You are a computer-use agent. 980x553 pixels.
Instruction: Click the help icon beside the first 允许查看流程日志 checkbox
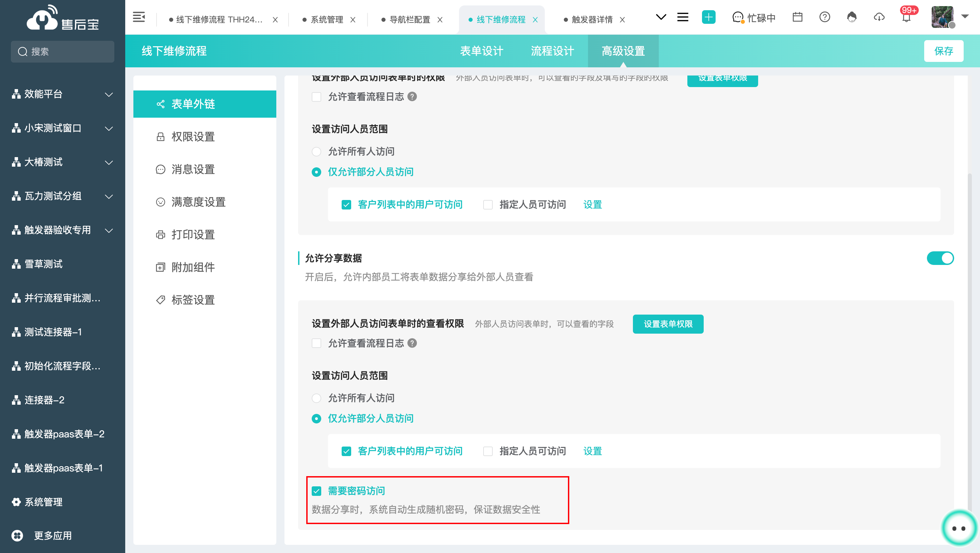[412, 97]
